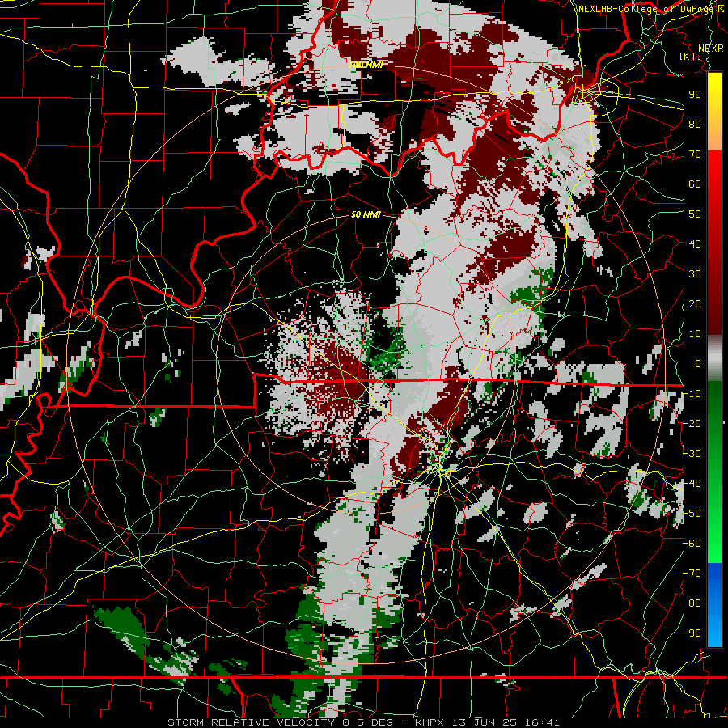Click the NEXR label above the color scale
The width and height of the screenshot is (728, 728).
(x=711, y=49)
